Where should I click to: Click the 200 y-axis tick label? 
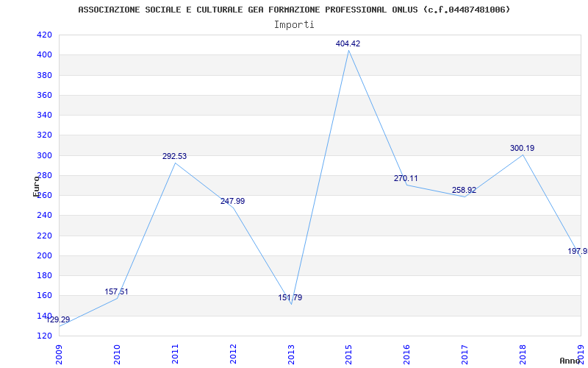pyautogui.click(x=43, y=255)
